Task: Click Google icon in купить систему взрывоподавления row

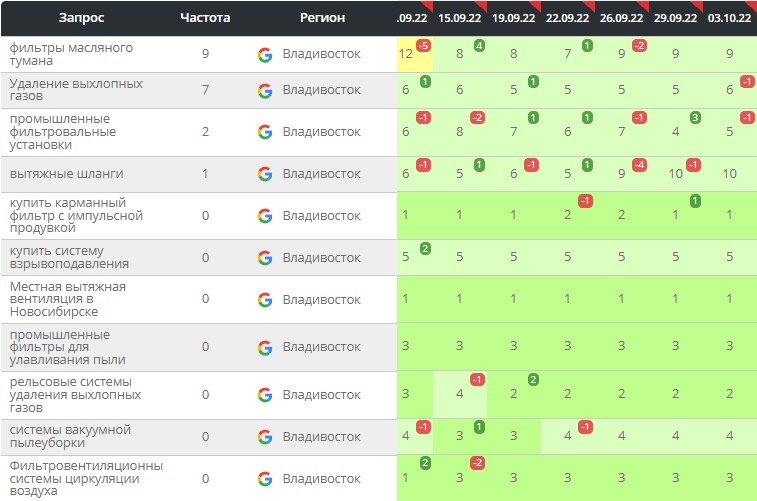Action: (264, 257)
